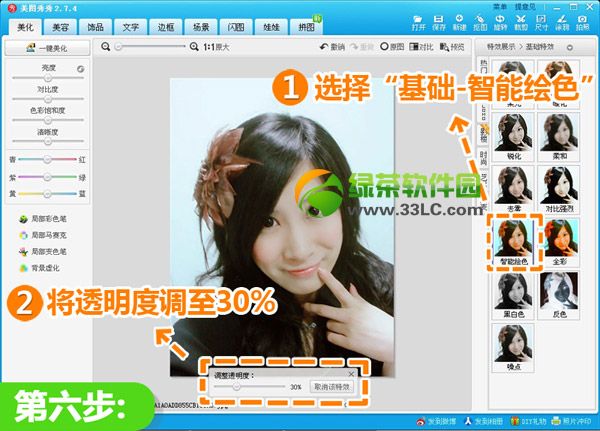
Task: Expand the 基础特效 effects dropdown arrow
Action: point(570,47)
